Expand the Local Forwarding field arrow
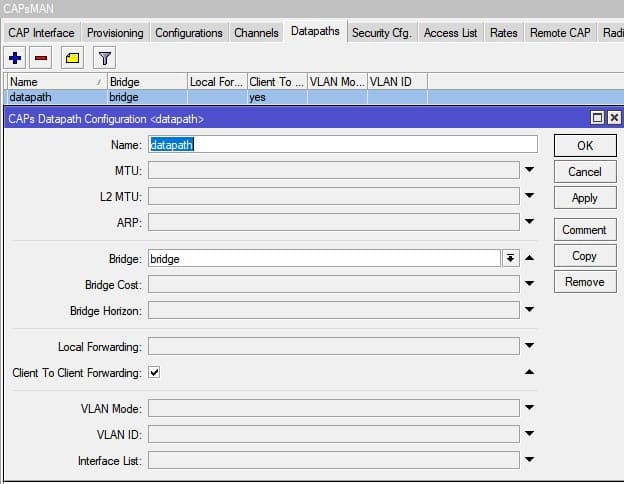The width and height of the screenshot is (624, 484). tap(529, 345)
